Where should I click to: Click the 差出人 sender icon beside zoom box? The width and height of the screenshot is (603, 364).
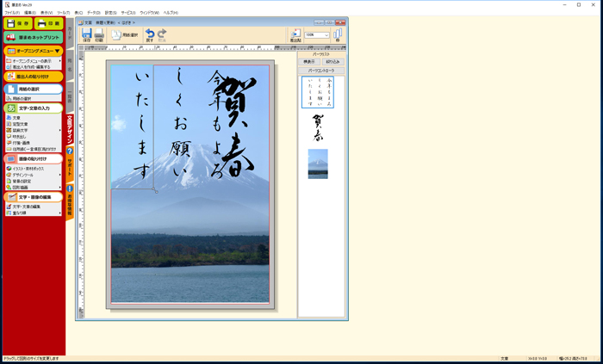coord(295,34)
